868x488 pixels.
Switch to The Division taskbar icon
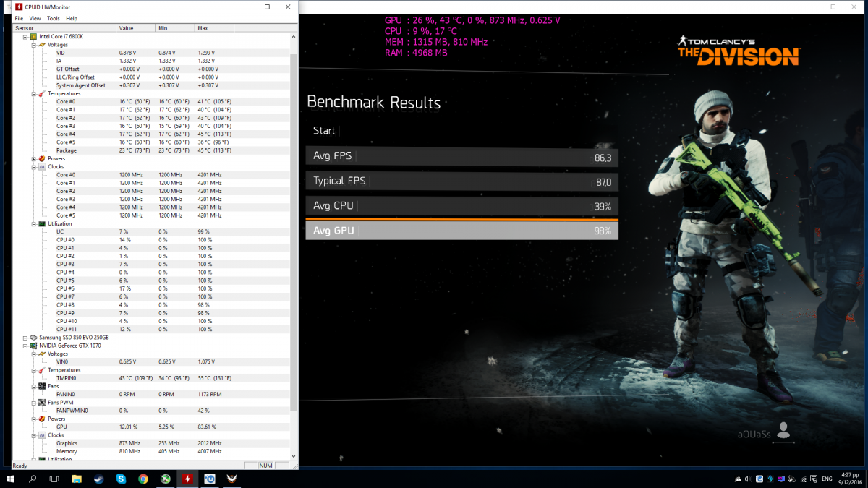(233, 479)
